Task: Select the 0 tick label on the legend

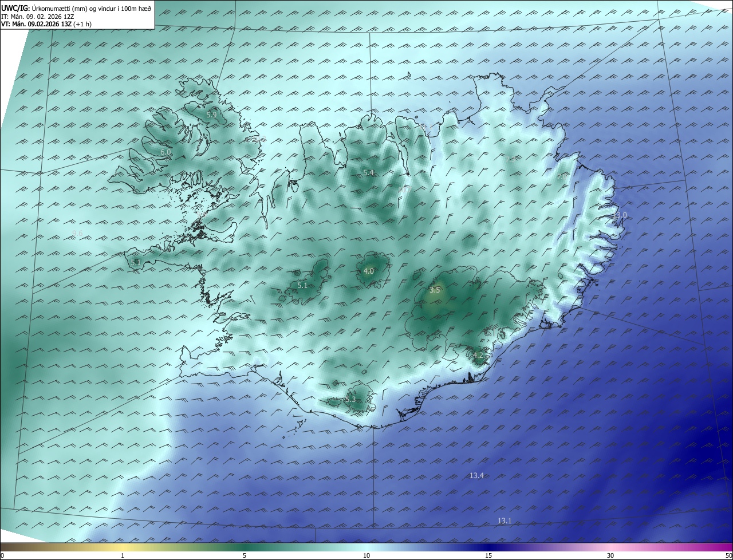Action: 2,555
